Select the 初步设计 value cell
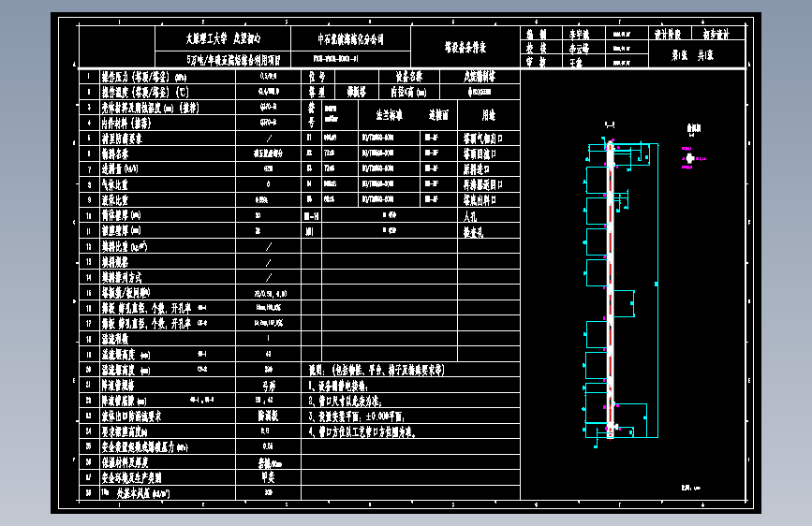The width and height of the screenshot is (812, 526). [x=716, y=35]
